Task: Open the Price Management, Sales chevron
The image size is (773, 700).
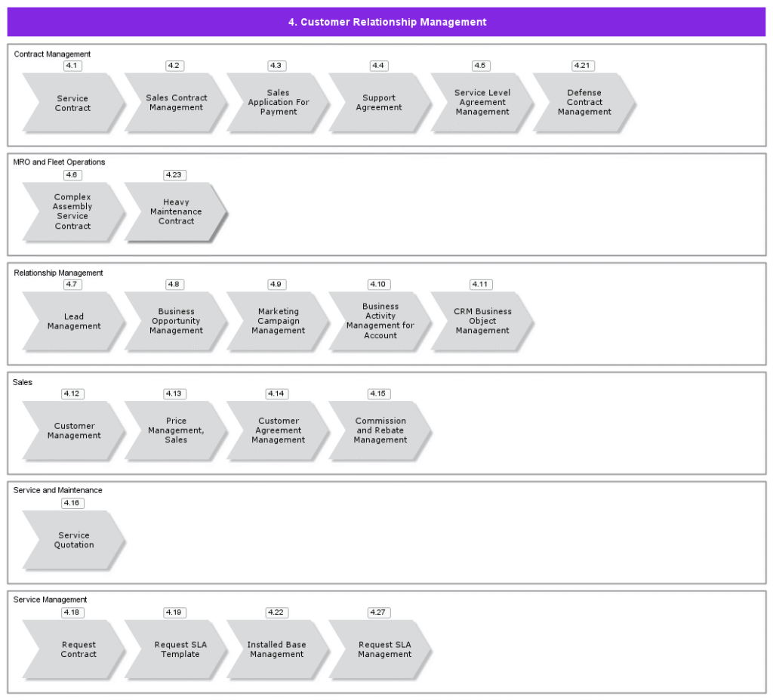Action: [x=175, y=431]
